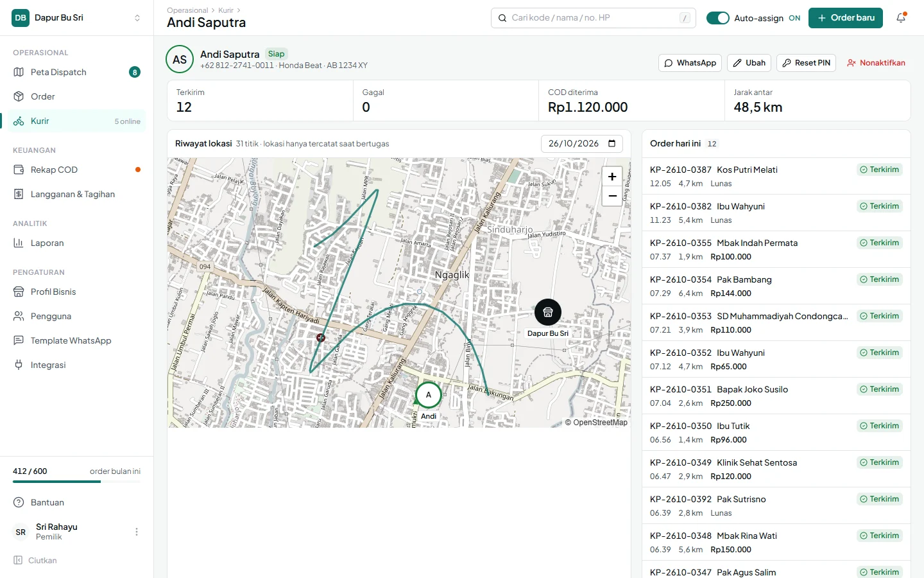Select Rekap COD in sidebar
Screen dimensions: 924x578
(76, 170)
